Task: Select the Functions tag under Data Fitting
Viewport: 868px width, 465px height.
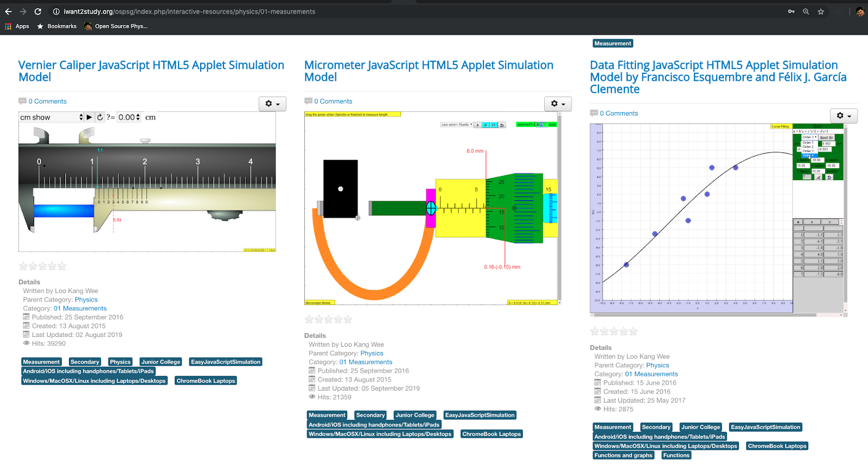Action: pyautogui.click(x=676, y=455)
